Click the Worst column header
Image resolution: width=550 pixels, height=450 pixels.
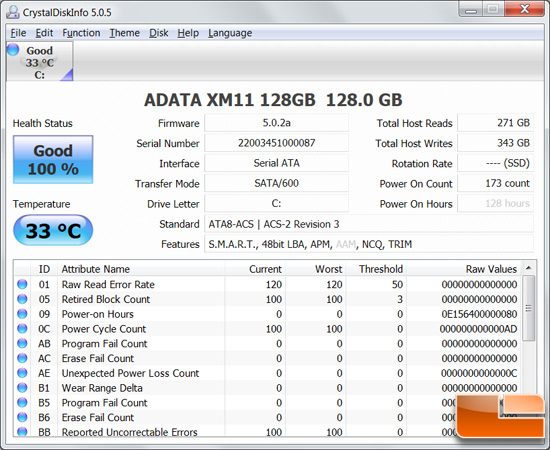[x=316, y=269]
